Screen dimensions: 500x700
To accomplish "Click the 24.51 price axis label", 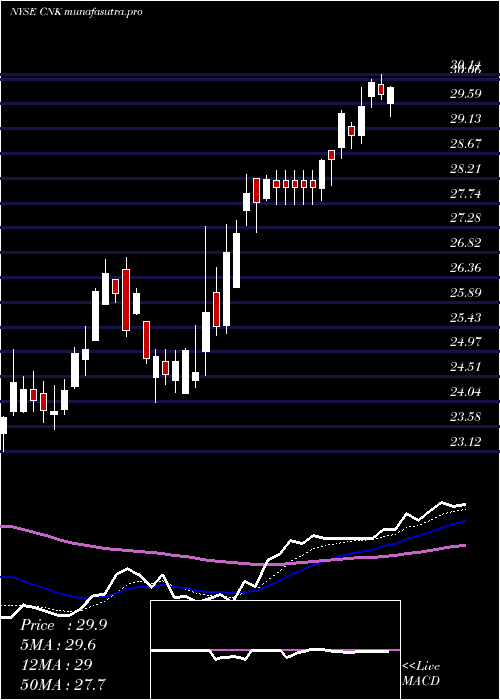I will point(466,367).
